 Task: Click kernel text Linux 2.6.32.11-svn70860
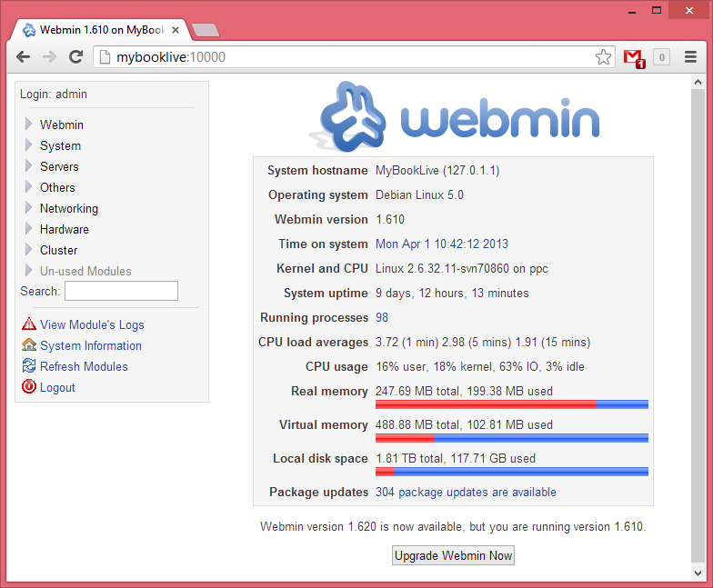442,269
